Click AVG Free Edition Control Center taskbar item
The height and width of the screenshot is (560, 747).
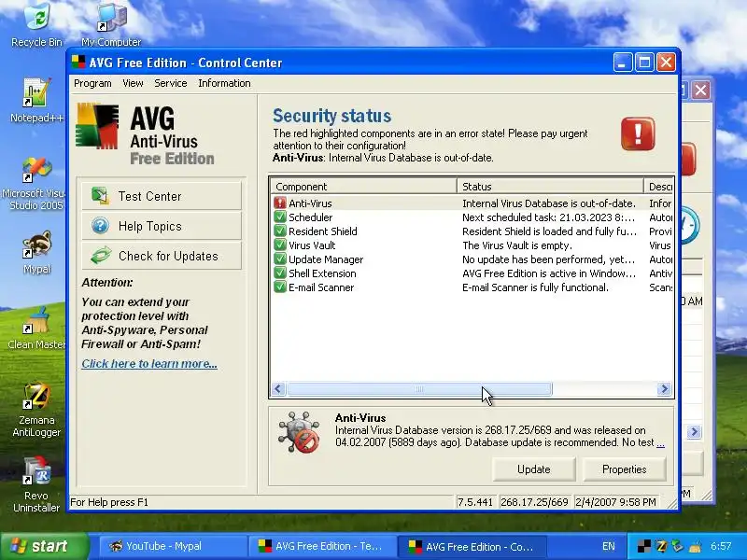tap(472, 546)
